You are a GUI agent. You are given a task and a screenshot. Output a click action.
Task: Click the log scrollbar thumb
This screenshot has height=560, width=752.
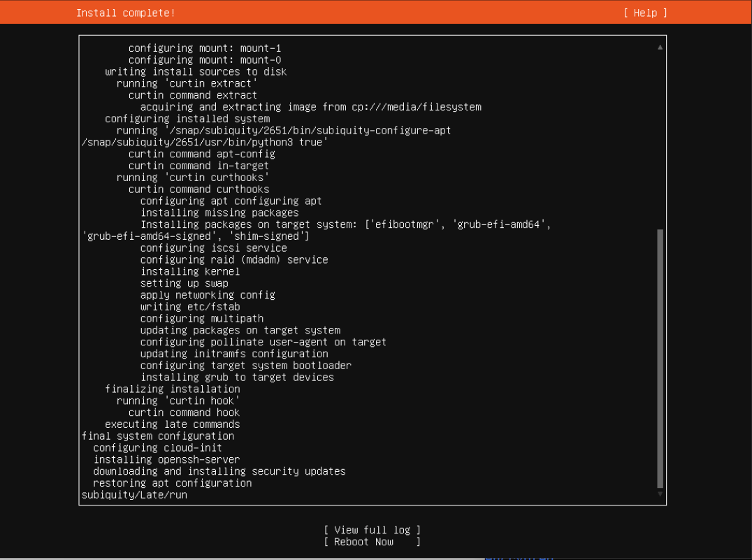point(660,359)
